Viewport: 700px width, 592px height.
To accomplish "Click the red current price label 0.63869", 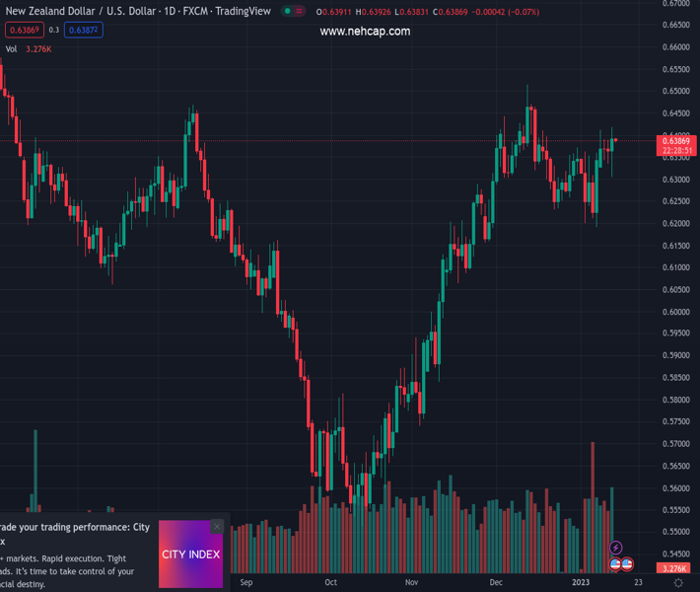I will tap(675, 142).
